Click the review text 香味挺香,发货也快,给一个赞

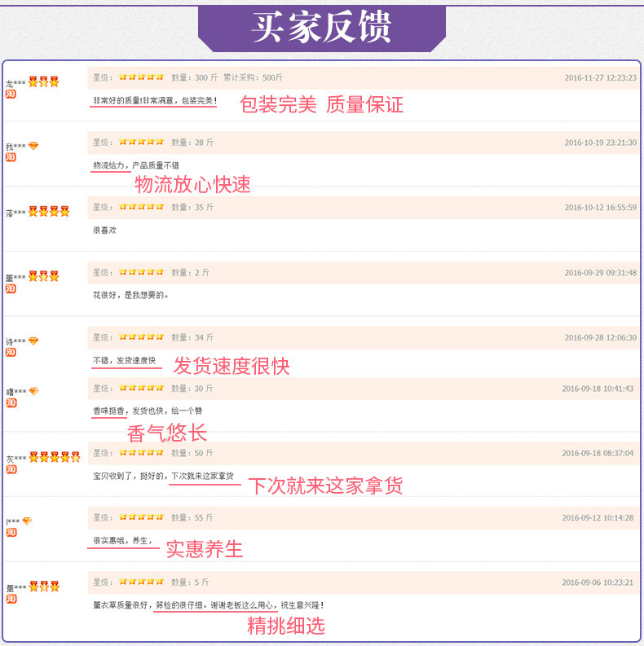[x=148, y=411]
